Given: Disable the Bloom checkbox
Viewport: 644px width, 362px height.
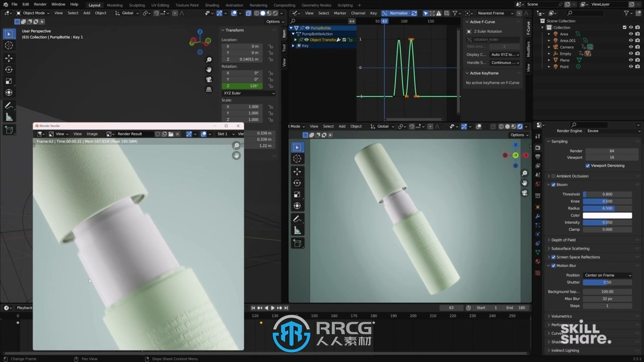Looking at the screenshot, I should point(553,185).
